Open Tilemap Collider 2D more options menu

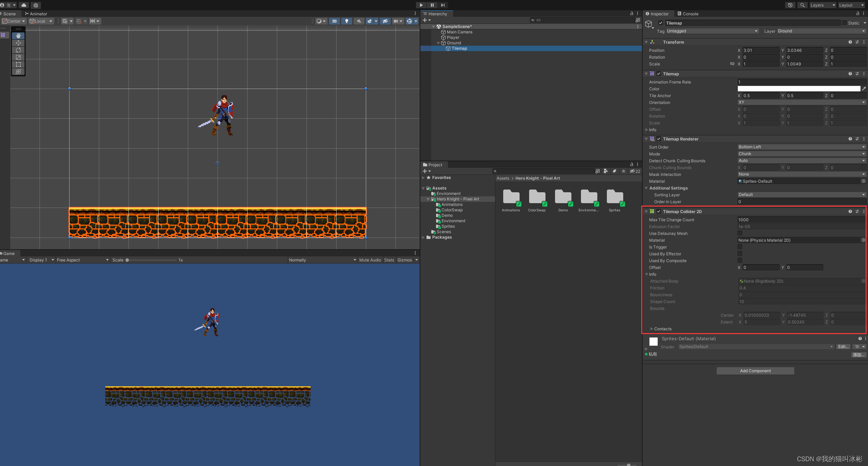864,212
